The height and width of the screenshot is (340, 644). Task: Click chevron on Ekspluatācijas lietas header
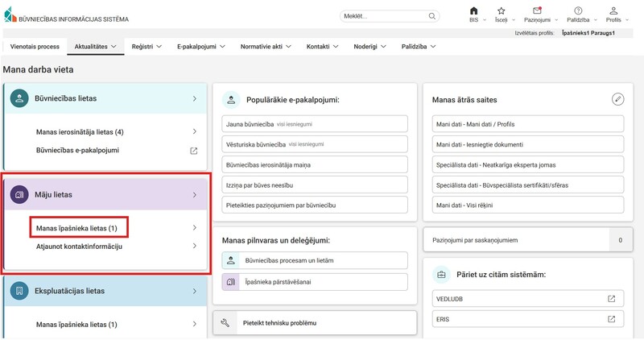195,291
